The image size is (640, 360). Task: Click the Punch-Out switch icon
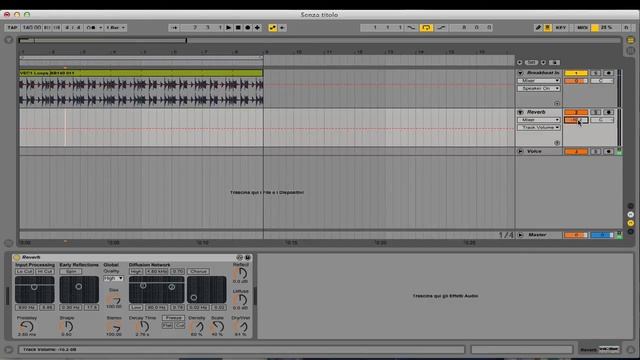click(441, 28)
